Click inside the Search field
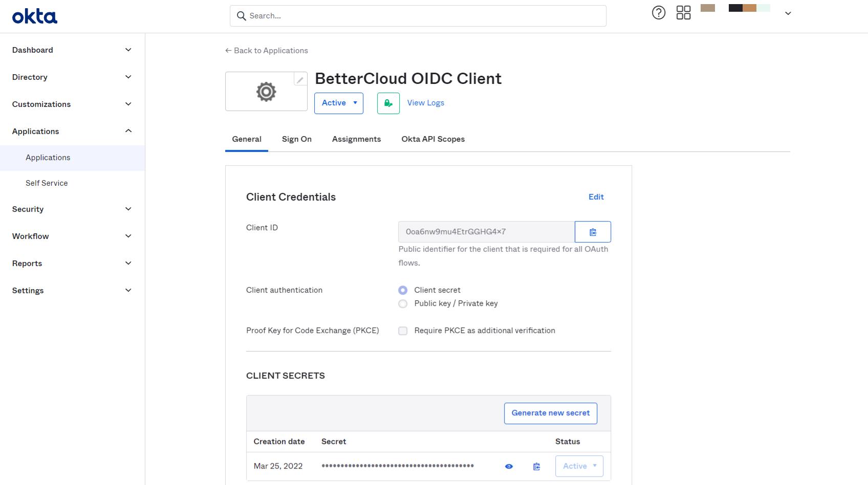Screen dimensions: 868x485 418,16
